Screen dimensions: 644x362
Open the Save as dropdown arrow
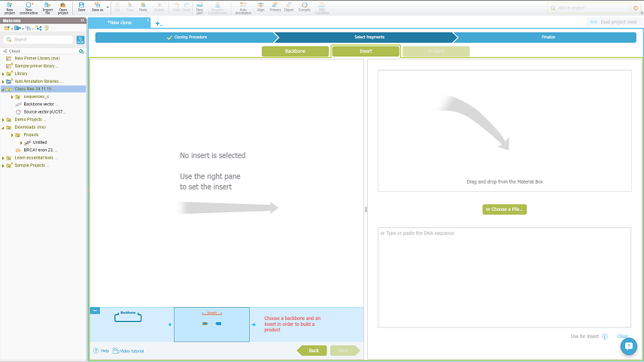[x=108, y=8]
